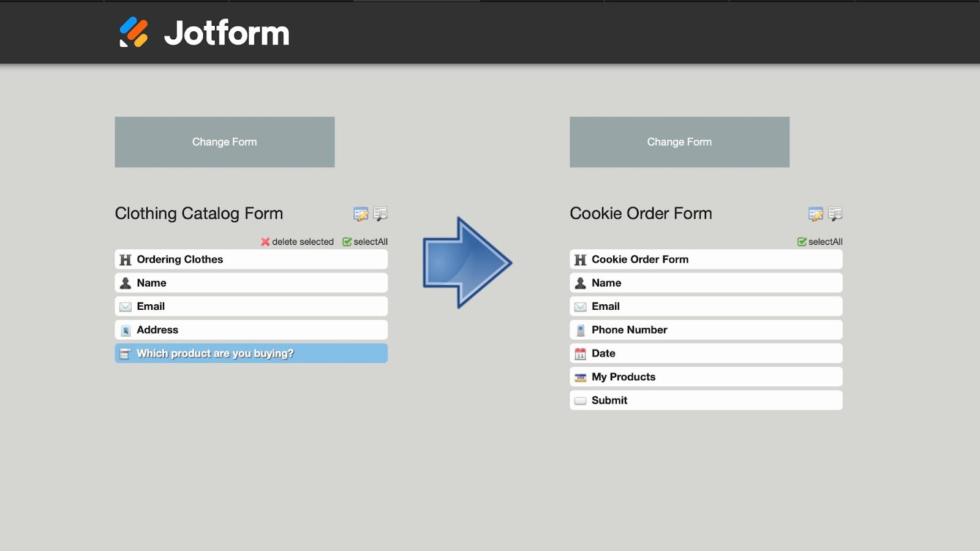Select the Date field in Cookie Order Form
The height and width of the screenshot is (551, 980).
click(706, 353)
